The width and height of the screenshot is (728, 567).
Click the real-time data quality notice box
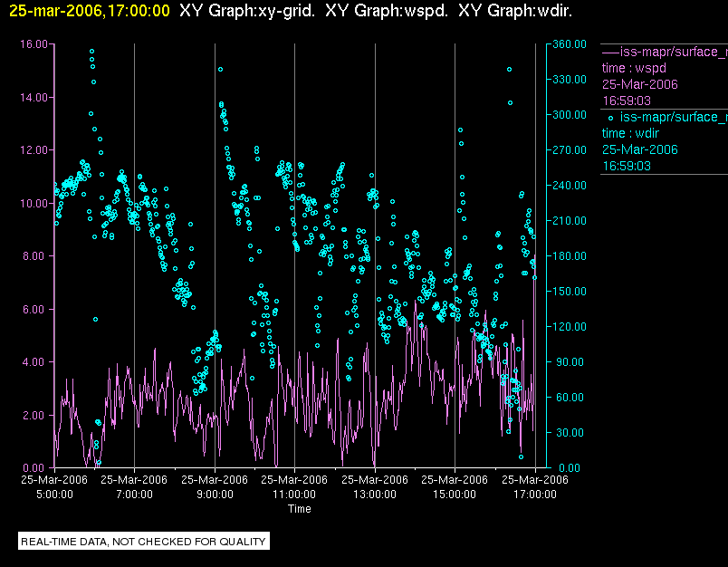(x=145, y=542)
